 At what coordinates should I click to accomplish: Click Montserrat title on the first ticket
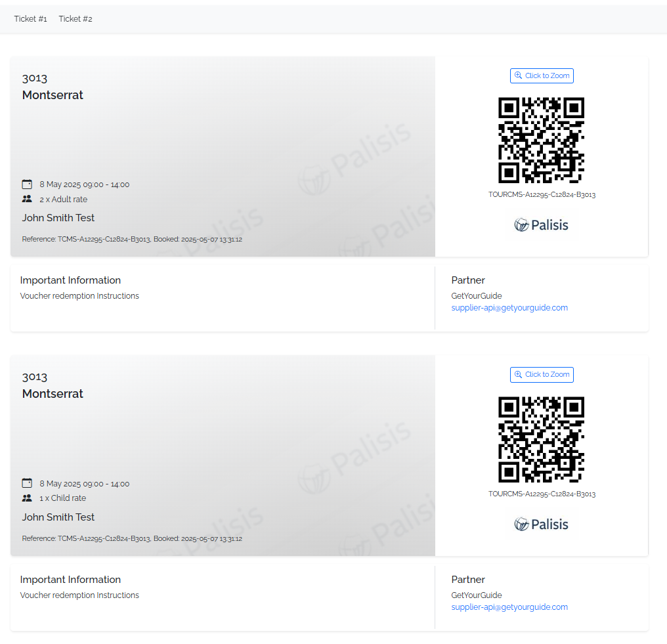[53, 95]
